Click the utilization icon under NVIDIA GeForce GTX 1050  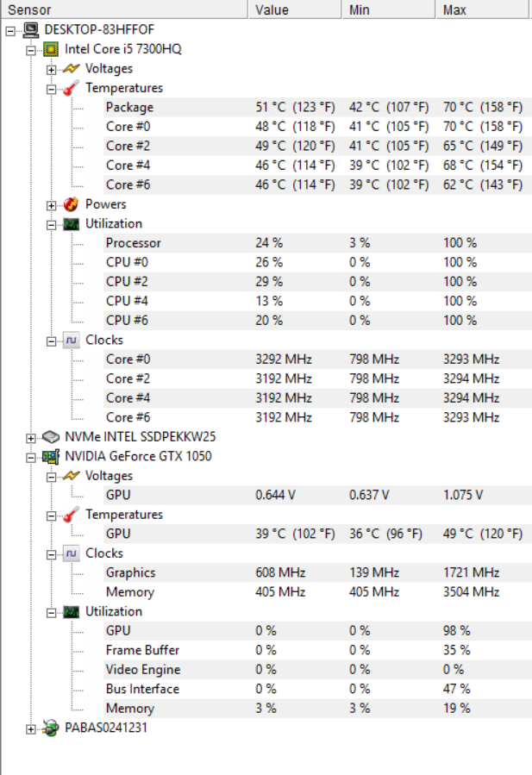(x=71, y=611)
